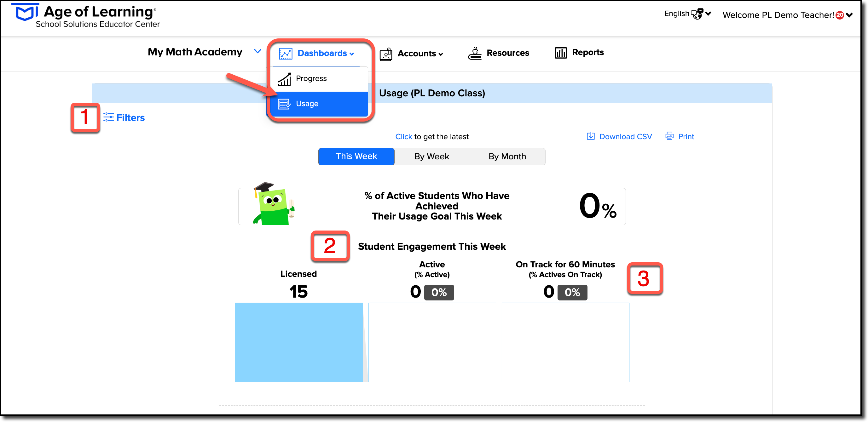Click the Active 0% badge

[439, 292]
